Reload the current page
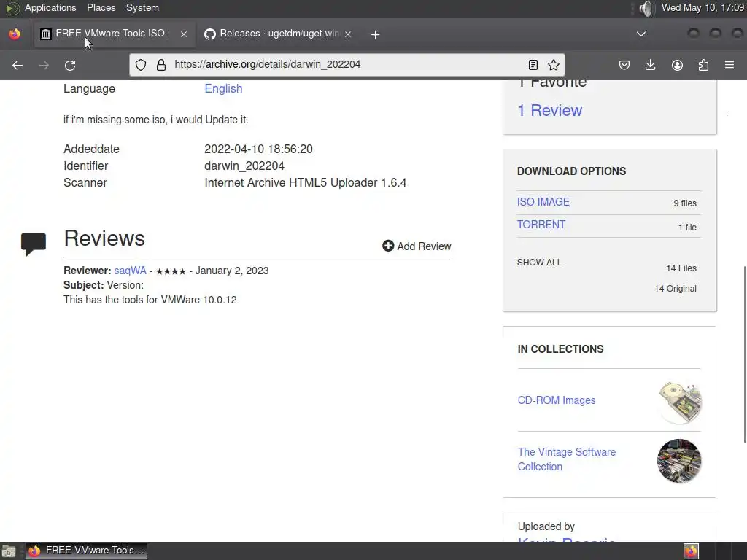The width and height of the screenshot is (747, 560). pos(70,65)
